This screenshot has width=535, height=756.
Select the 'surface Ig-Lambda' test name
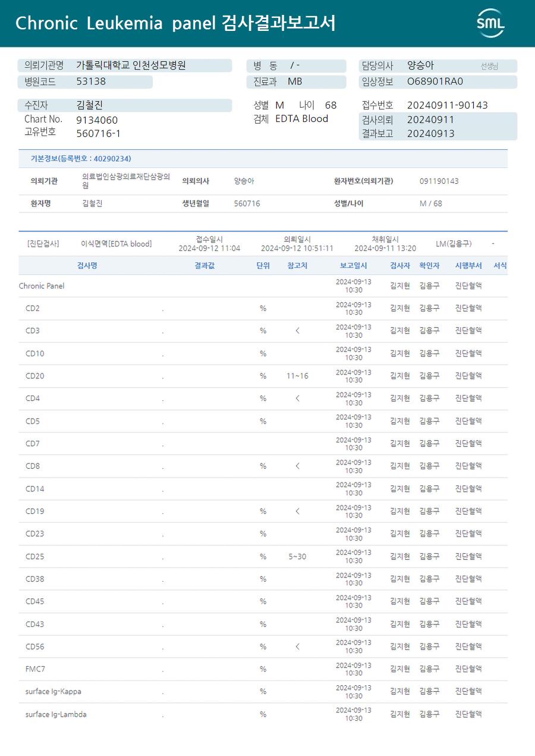coord(56,714)
